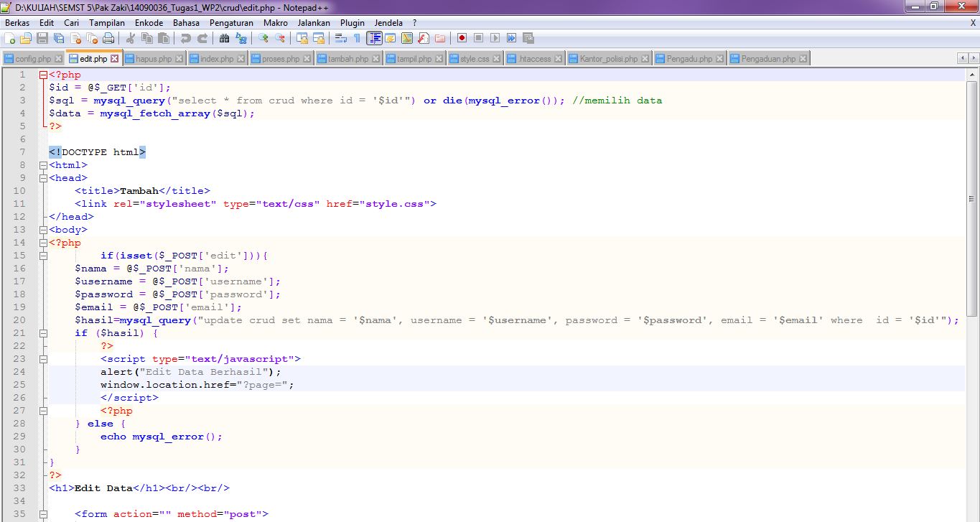This screenshot has height=522, width=980.
Task: Collapse the if isset fold at line 15
Action: pyautogui.click(x=43, y=256)
